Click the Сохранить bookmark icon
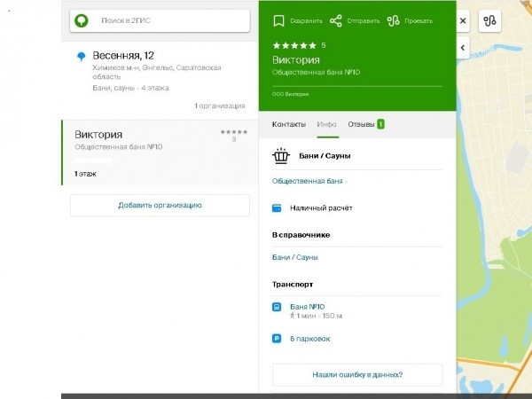This screenshot has height=399, width=532. pyautogui.click(x=278, y=21)
